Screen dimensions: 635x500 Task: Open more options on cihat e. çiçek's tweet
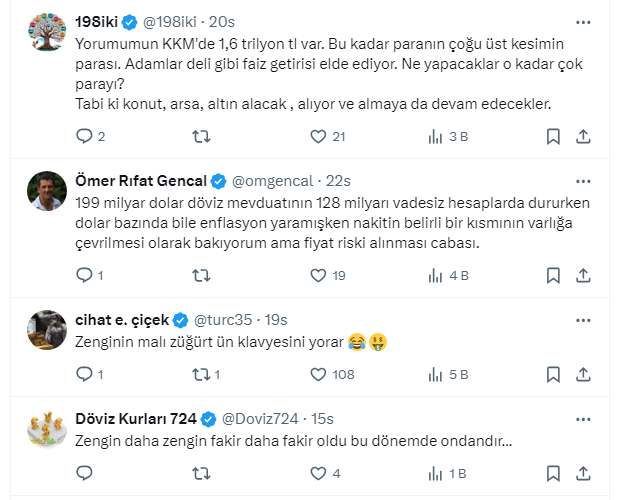(x=583, y=320)
